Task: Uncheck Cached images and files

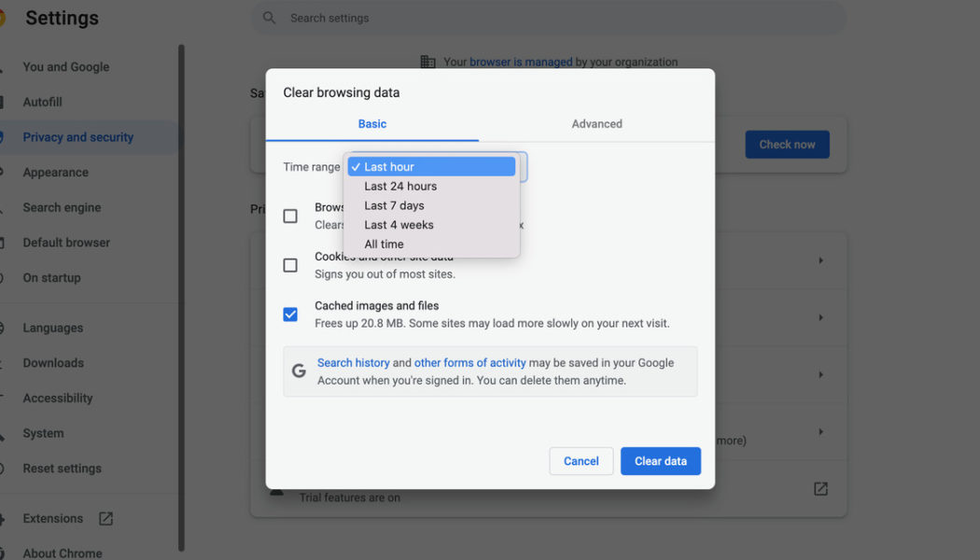Action: click(x=290, y=314)
